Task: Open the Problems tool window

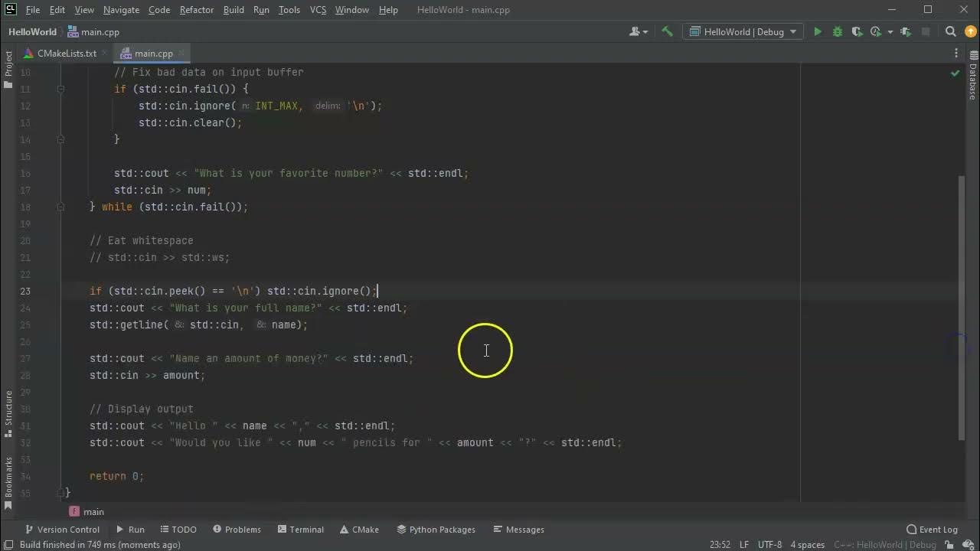Action: pos(237,530)
